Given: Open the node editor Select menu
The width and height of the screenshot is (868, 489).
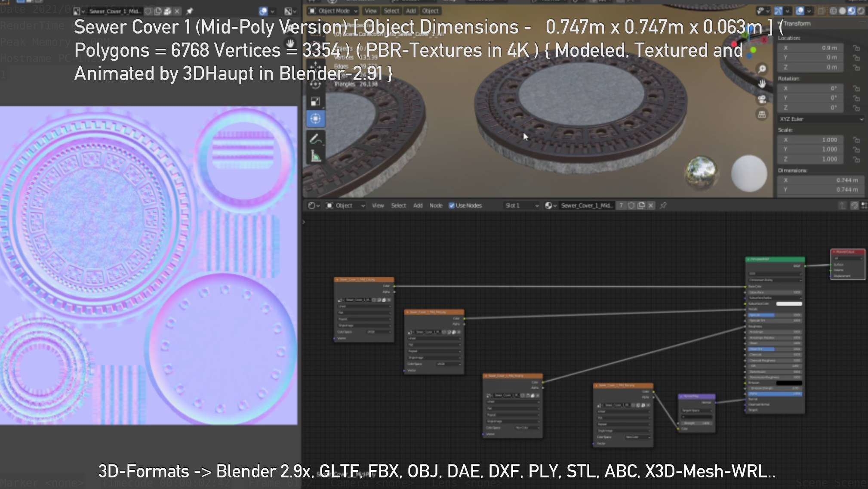Looking at the screenshot, I should pos(399,206).
